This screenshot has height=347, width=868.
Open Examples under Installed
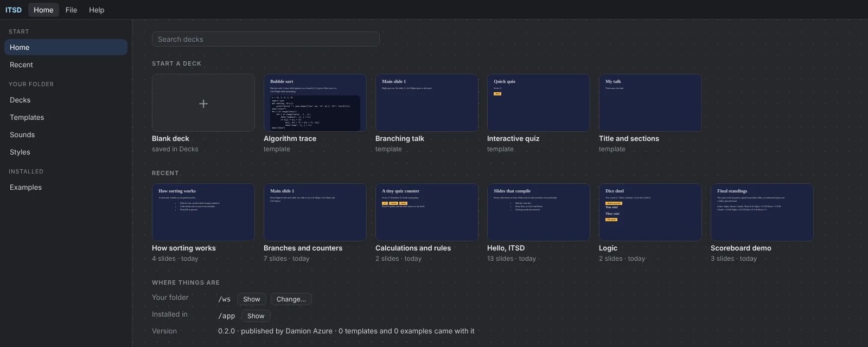coord(66,187)
